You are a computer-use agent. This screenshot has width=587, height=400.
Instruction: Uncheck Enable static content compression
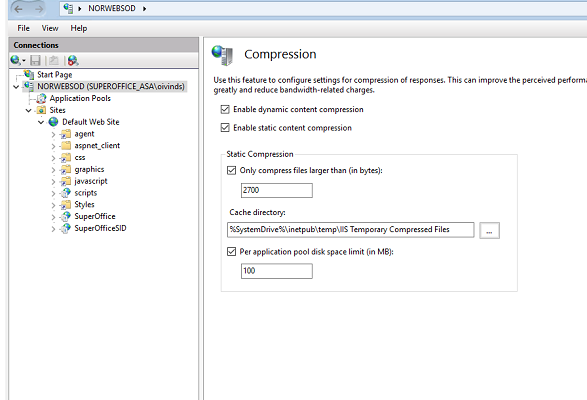[225, 128]
